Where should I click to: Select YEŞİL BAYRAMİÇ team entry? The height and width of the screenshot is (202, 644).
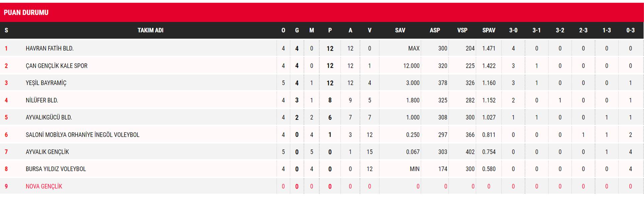pos(46,83)
